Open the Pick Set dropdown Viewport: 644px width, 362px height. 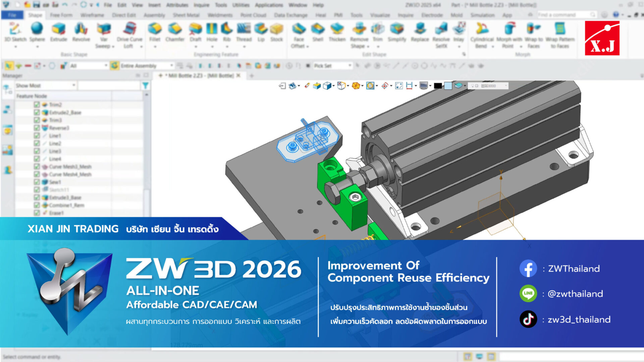(349, 66)
